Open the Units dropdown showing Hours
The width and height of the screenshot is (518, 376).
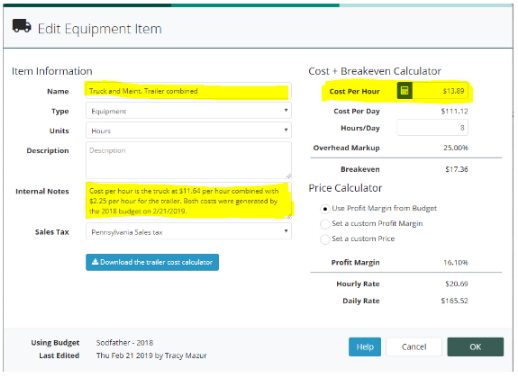coord(189,130)
